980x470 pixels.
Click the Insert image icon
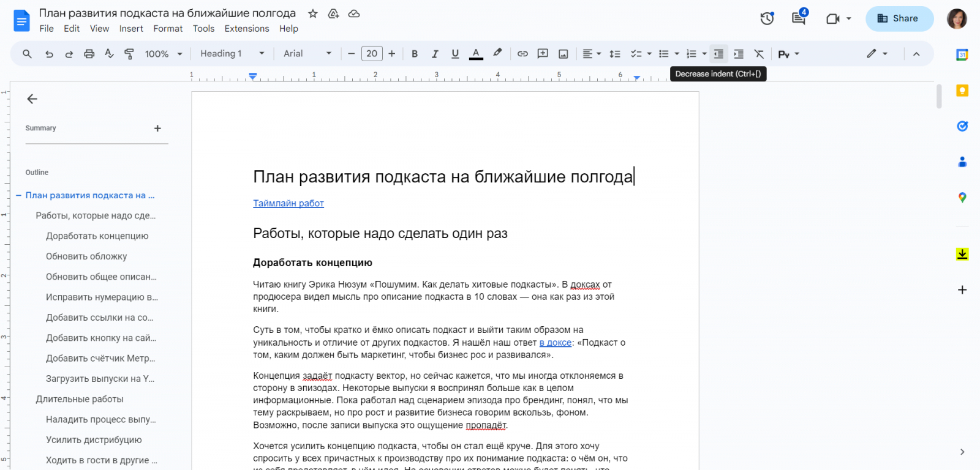click(563, 54)
